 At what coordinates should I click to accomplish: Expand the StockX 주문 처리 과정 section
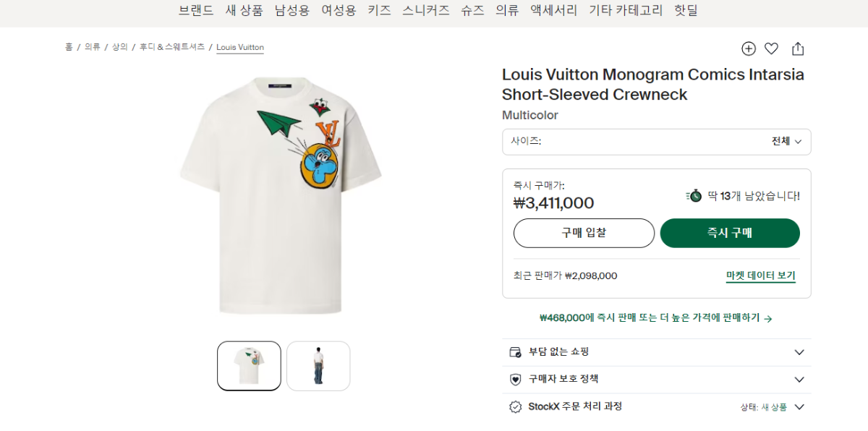(799, 407)
